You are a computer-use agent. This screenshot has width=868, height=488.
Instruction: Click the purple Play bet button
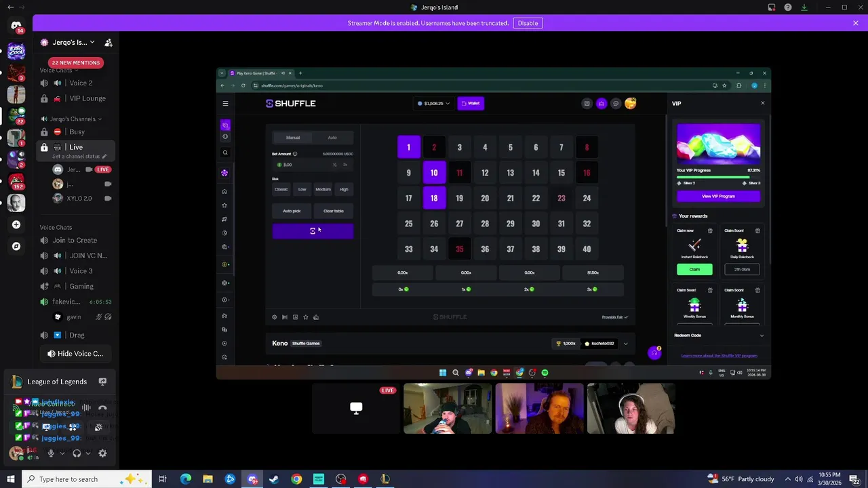[x=313, y=231]
